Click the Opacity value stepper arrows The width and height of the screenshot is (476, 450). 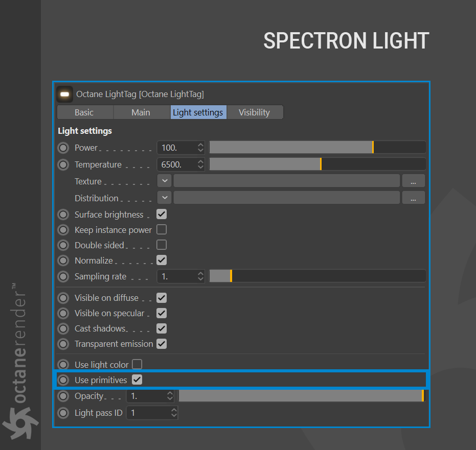tap(170, 396)
